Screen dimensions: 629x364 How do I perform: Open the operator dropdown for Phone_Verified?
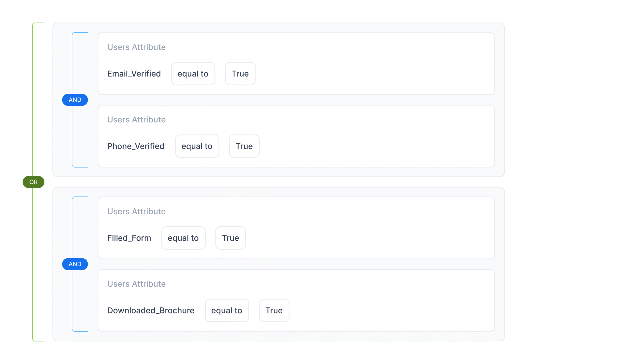point(197,146)
